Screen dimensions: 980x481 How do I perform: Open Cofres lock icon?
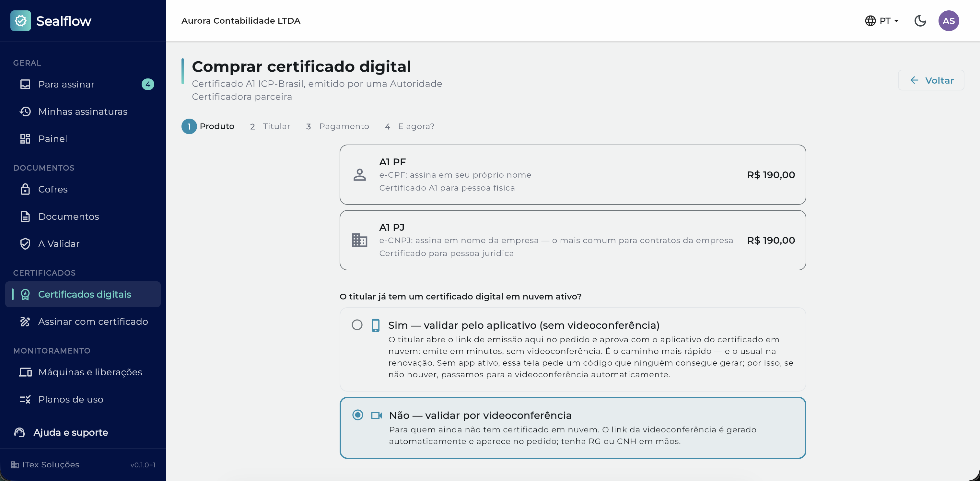[25, 189]
